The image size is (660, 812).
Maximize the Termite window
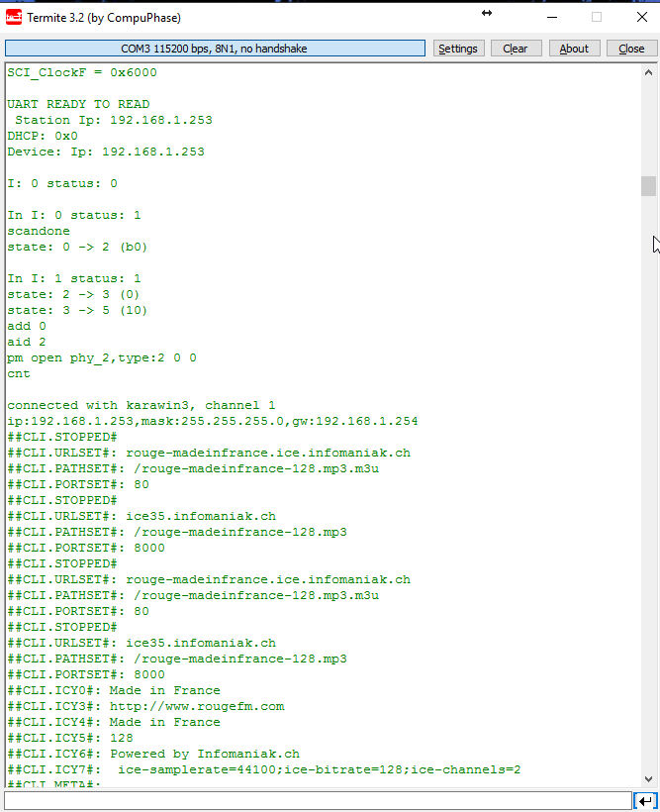[x=597, y=17]
